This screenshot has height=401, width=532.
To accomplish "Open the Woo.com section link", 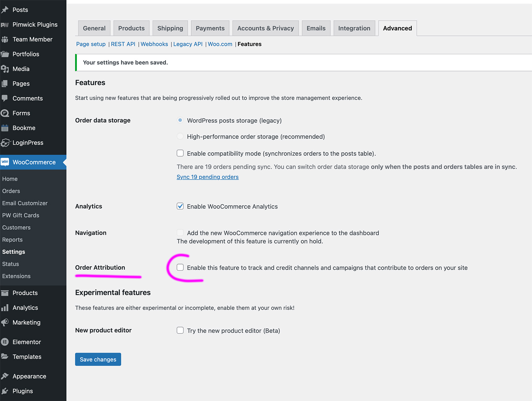I will point(220,44).
